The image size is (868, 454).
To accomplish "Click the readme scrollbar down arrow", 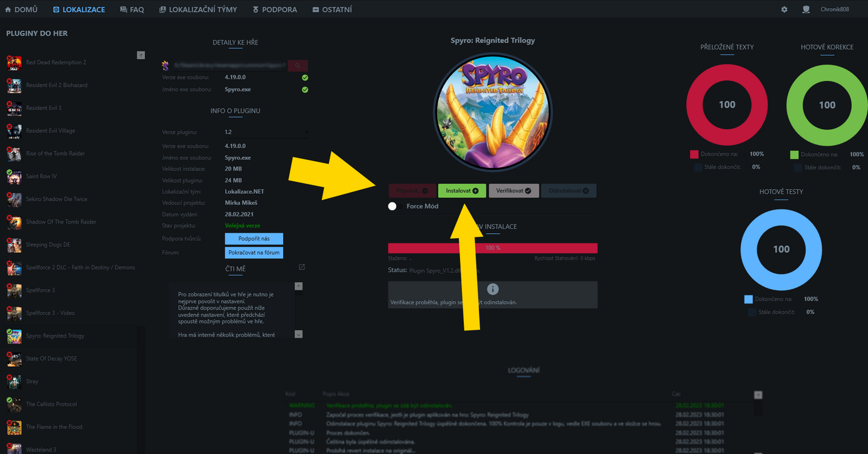I will coord(299,334).
